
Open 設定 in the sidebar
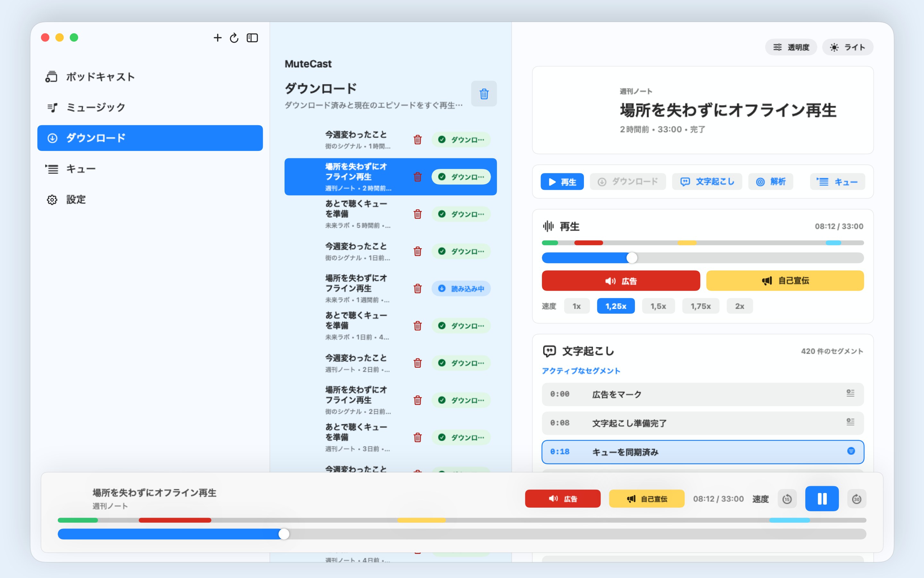(x=150, y=199)
